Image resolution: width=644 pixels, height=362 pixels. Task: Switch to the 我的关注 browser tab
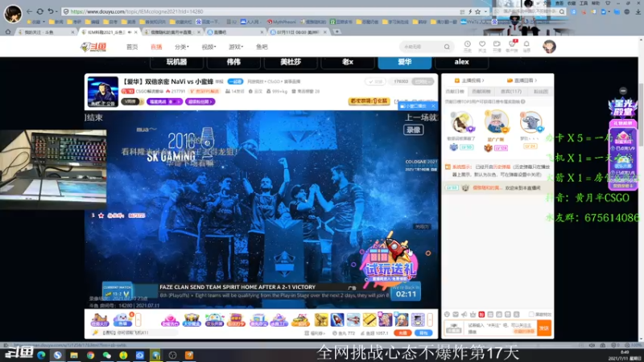(x=46, y=32)
